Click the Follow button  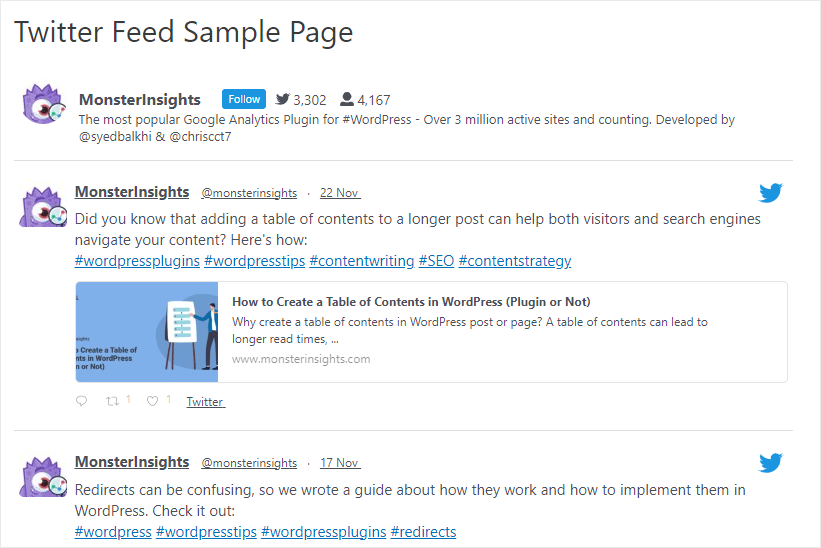244,99
